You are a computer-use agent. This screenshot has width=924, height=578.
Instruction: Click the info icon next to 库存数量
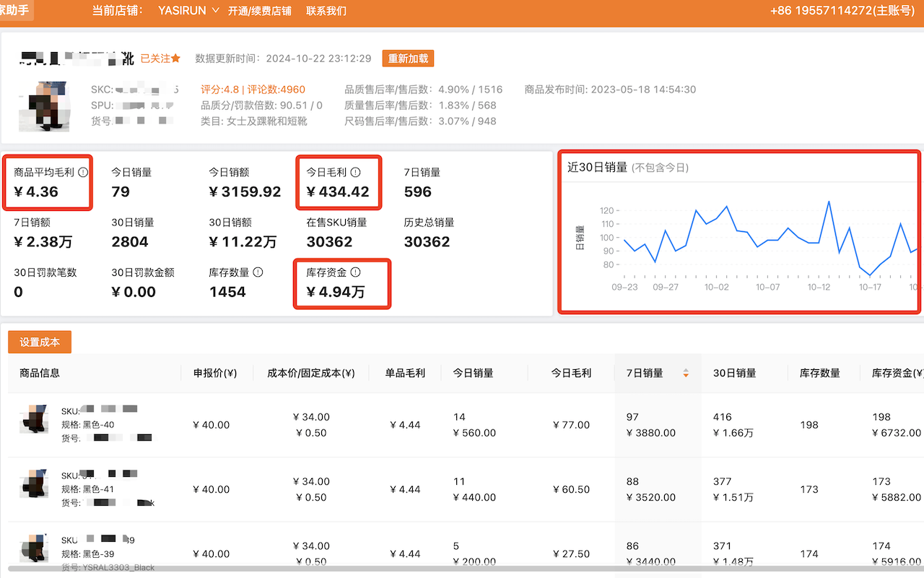(258, 272)
